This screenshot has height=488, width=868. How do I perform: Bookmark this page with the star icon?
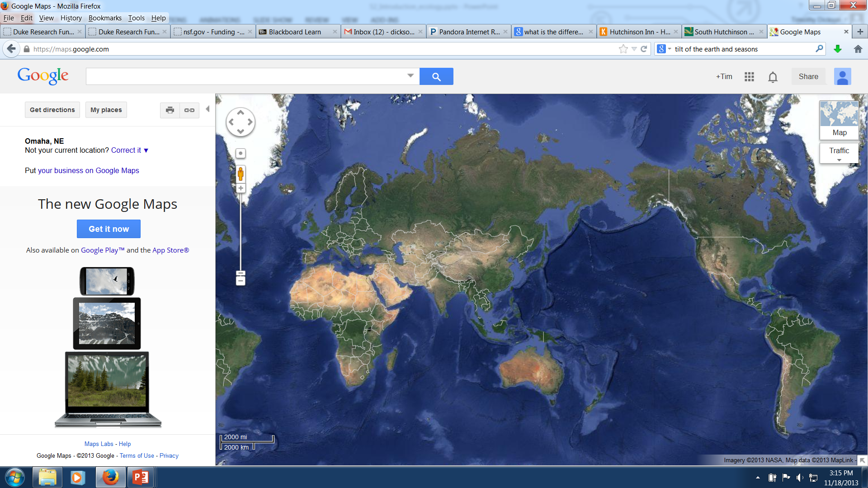[x=623, y=49]
